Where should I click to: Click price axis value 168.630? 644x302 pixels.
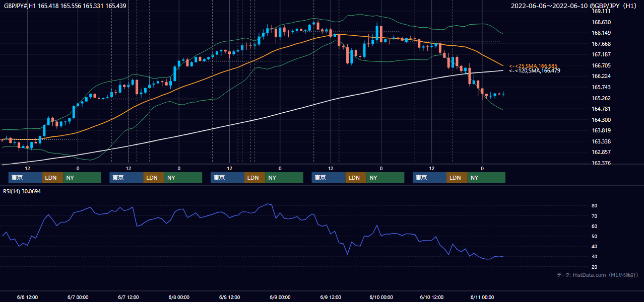pos(601,22)
